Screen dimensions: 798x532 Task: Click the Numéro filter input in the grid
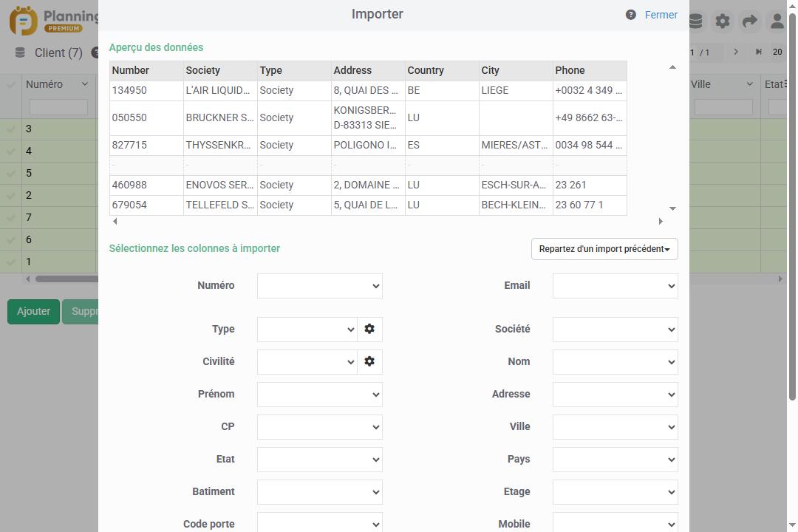point(58,107)
